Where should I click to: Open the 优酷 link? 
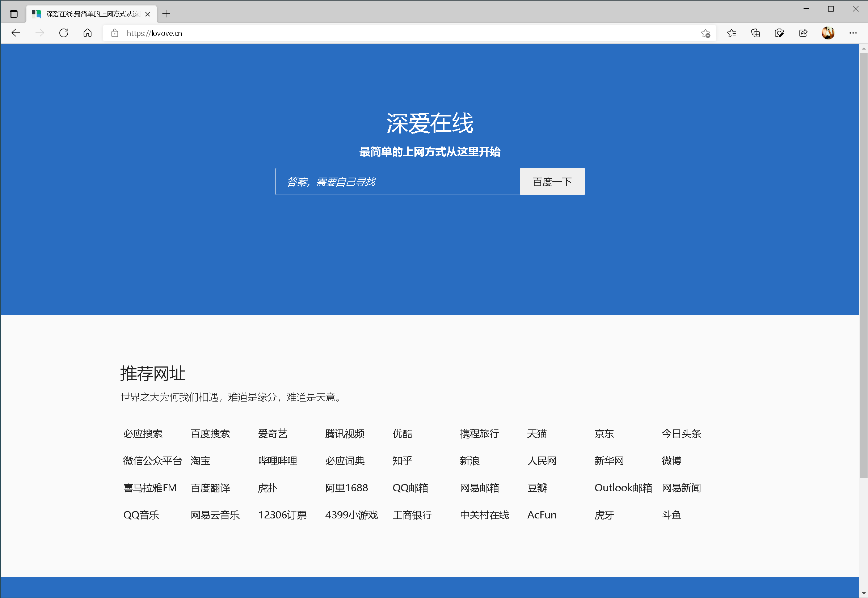tap(402, 433)
